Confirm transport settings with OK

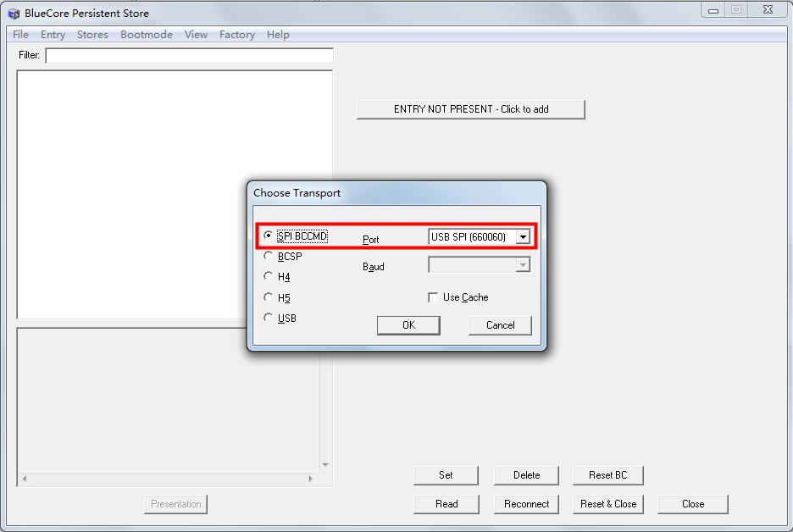408,325
